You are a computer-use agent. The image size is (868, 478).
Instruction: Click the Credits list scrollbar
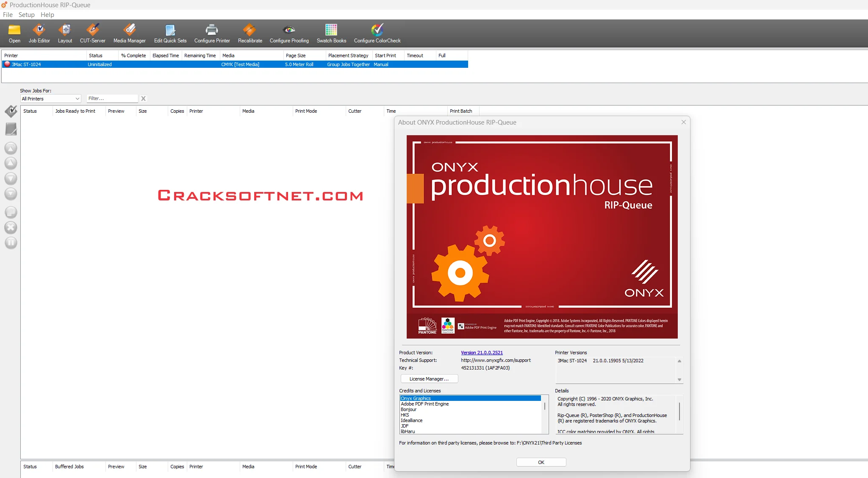click(545, 406)
